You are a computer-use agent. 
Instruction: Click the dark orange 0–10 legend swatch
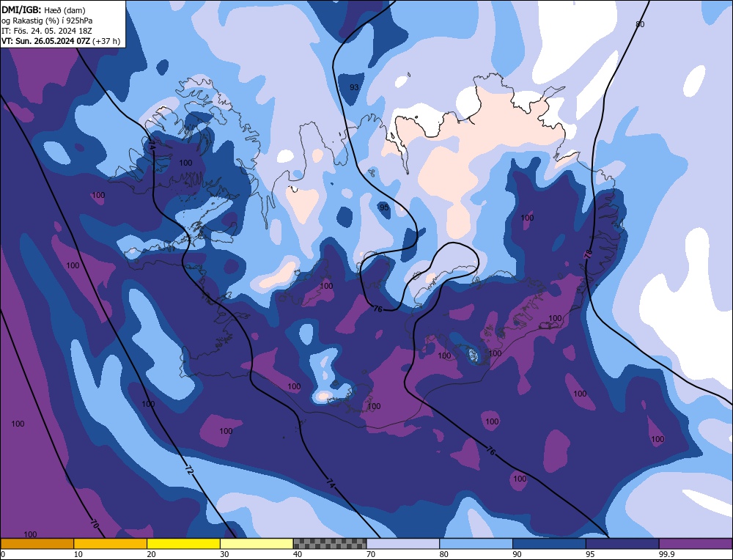tap(37, 543)
